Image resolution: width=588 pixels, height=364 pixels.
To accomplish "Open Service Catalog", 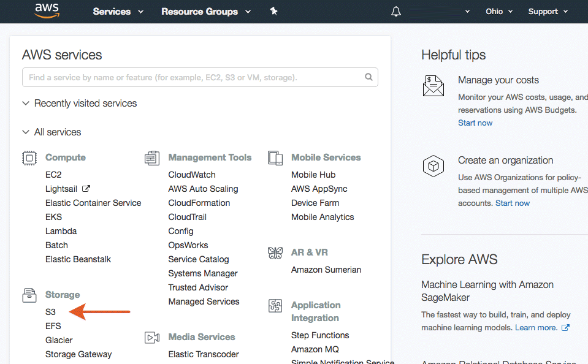I will [199, 259].
